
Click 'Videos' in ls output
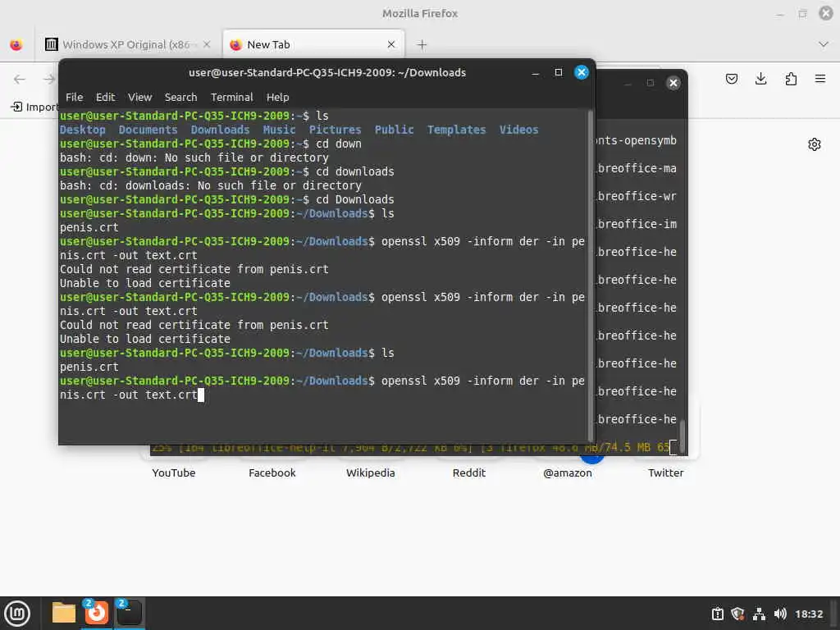tap(518, 130)
